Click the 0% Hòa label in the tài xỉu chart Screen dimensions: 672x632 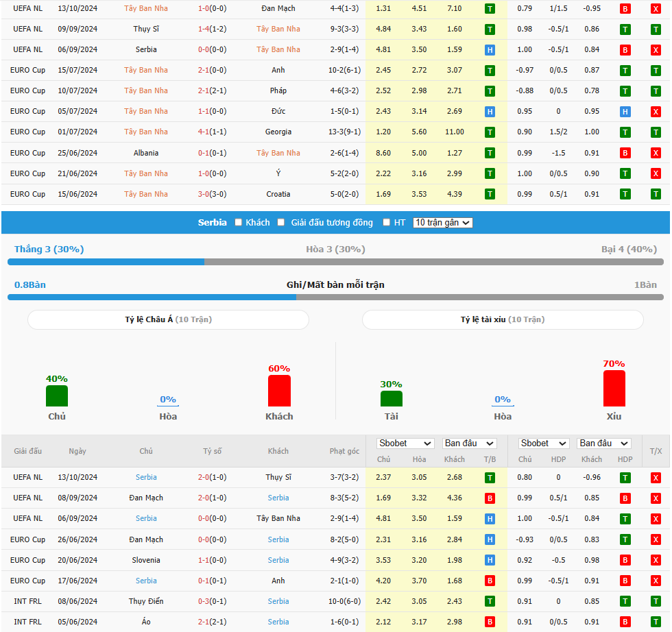click(503, 400)
